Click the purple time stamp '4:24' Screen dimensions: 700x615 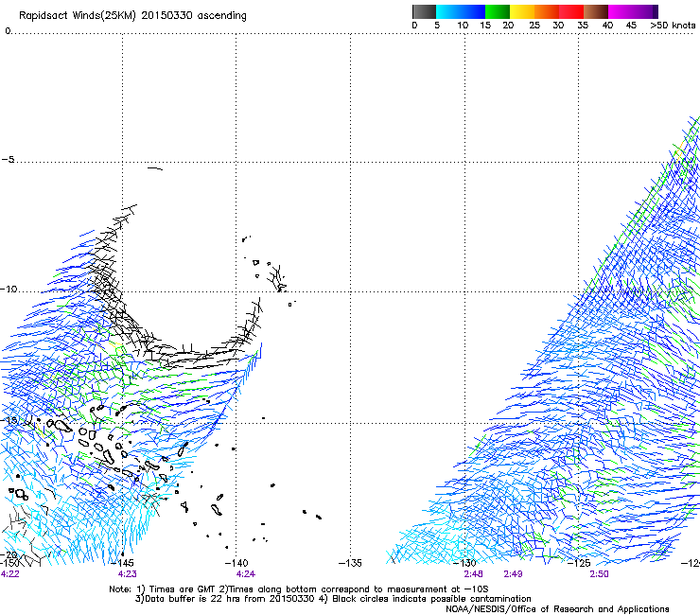[x=246, y=574]
